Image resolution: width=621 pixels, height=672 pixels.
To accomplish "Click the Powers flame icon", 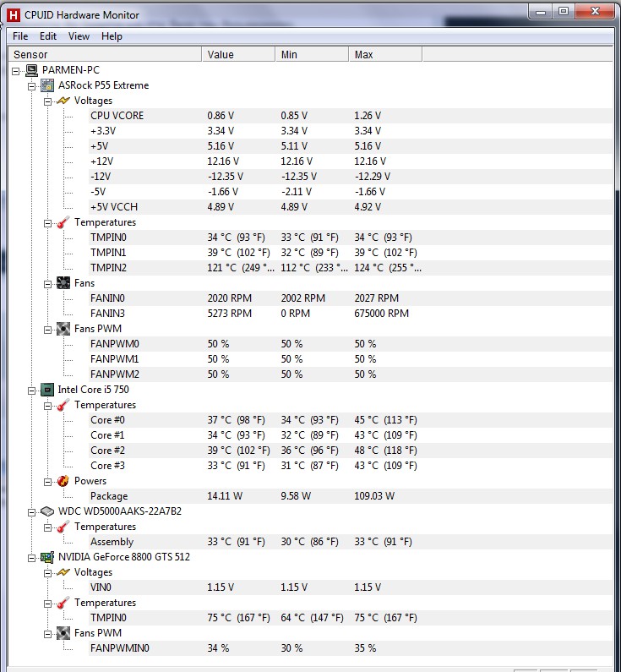I will click(x=63, y=481).
